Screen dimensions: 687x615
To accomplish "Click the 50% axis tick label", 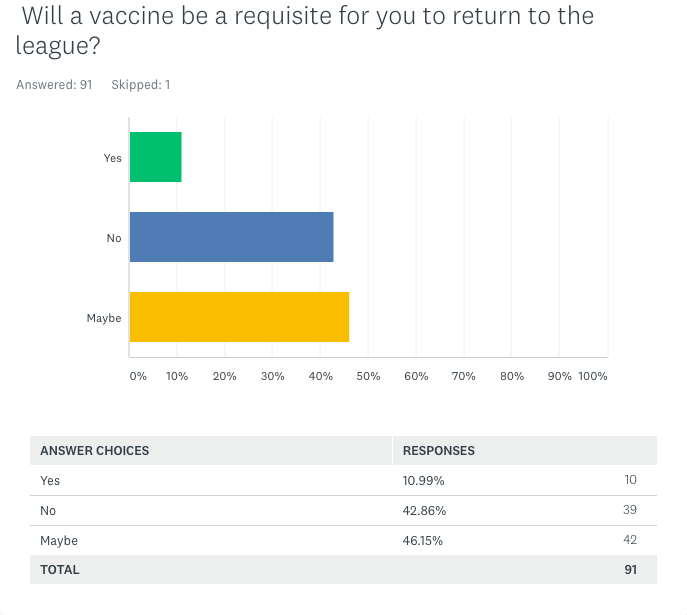I will click(x=368, y=376).
